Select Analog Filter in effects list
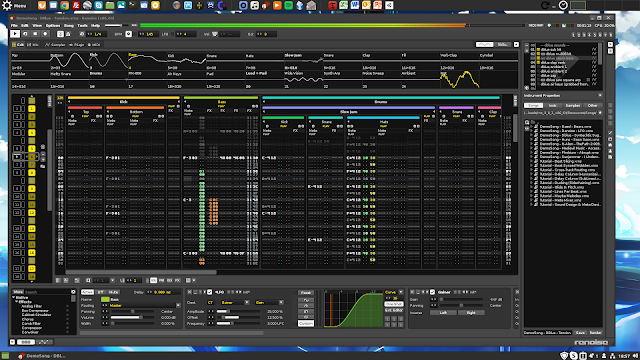 click(x=31, y=306)
